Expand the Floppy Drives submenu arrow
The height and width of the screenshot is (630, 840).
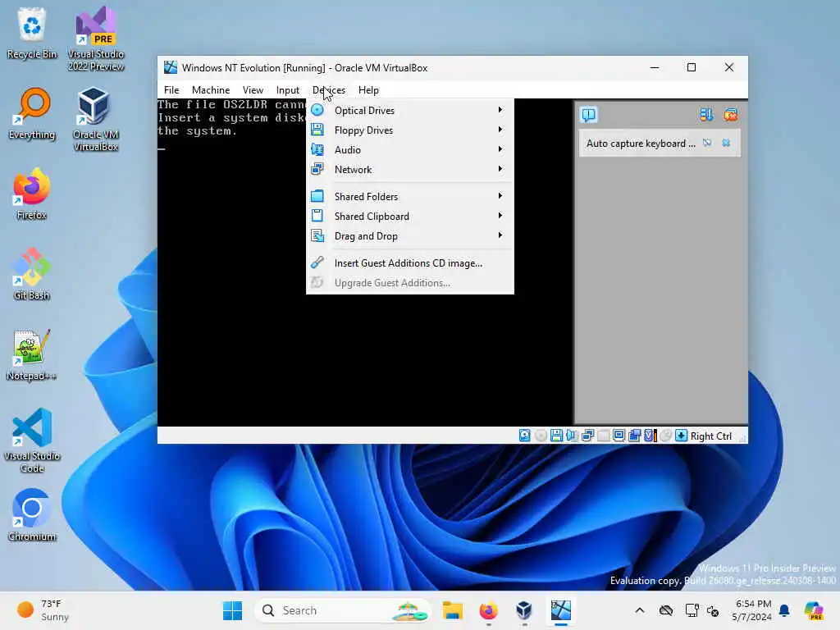(x=500, y=130)
